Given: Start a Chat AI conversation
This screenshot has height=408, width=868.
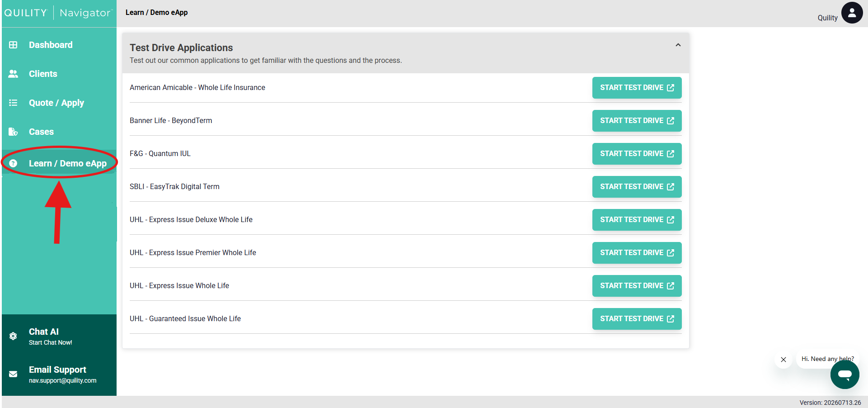Looking at the screenshot, I should point(59,336).
